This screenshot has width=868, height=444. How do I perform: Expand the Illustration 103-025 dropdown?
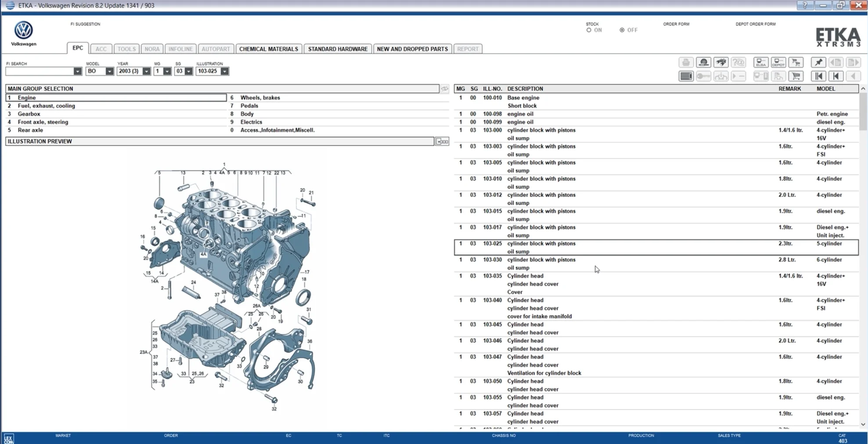[x=224, y=71]
